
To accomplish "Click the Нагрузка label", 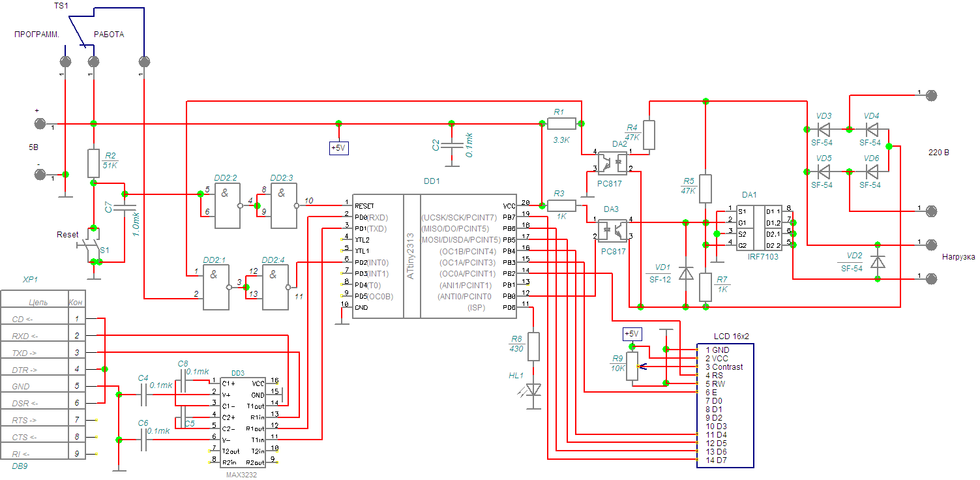I will [x=959, y=257].
